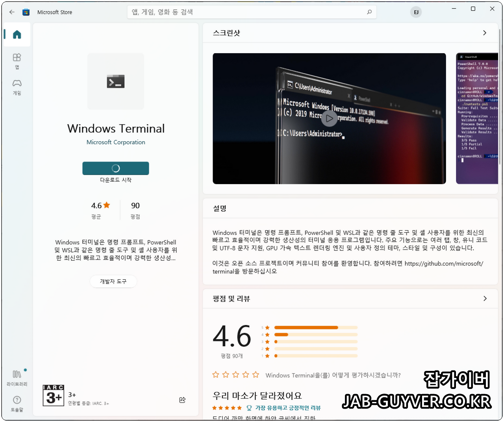The image size is (504, 422).
Task: Open the EJ account profile avatar
Action: coord(416,12)
